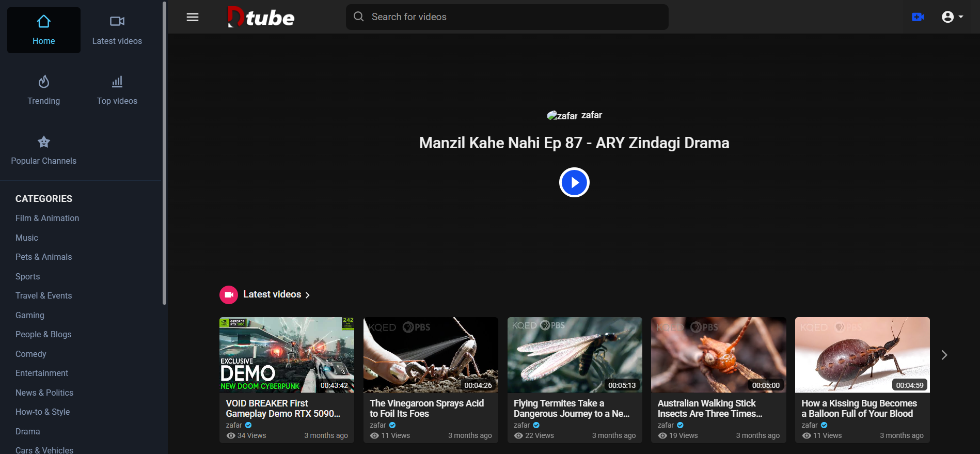
Task: Open Popular Channels in sidebar
Action: [x=44, y=150]
